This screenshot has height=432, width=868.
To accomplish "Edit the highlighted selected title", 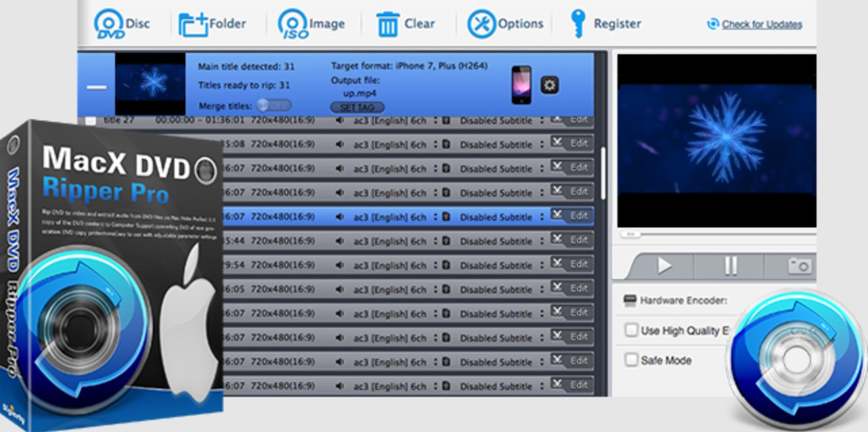I will click(572, 216).
